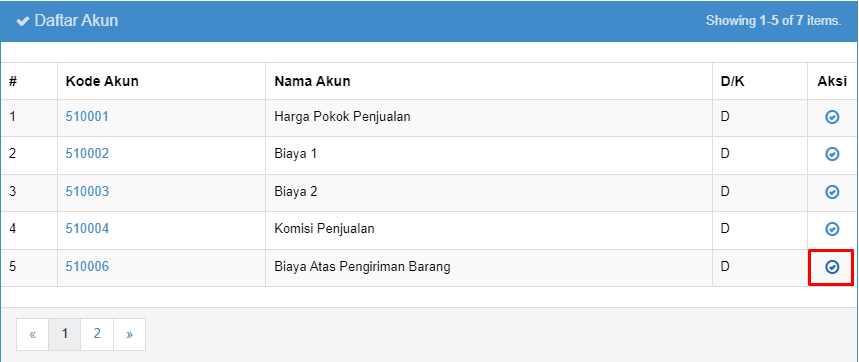859x362 pixels.
Task: Click the check-circle icon for Biaya 1
Action: 832,154
